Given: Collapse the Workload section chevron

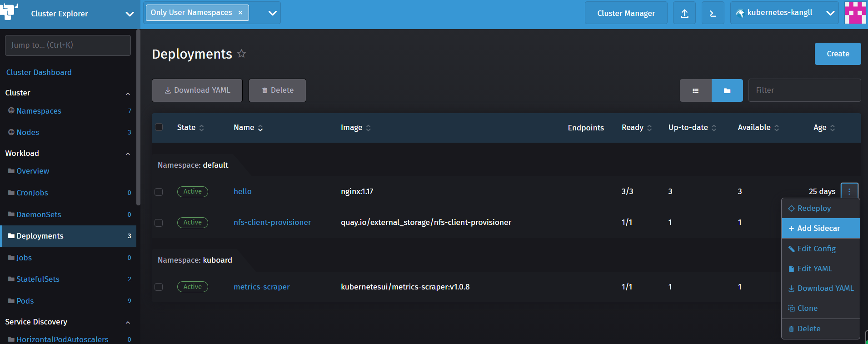Looking at the screenshot, I should (x=128, y=154).
